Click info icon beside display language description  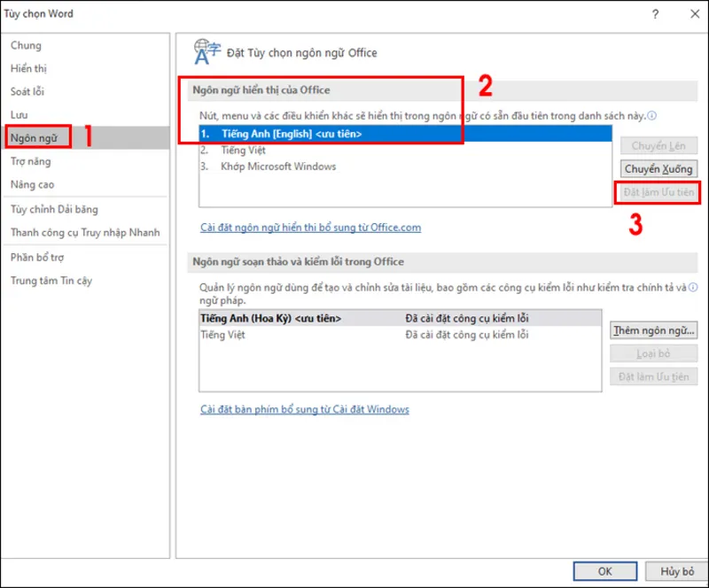(651, 116)
